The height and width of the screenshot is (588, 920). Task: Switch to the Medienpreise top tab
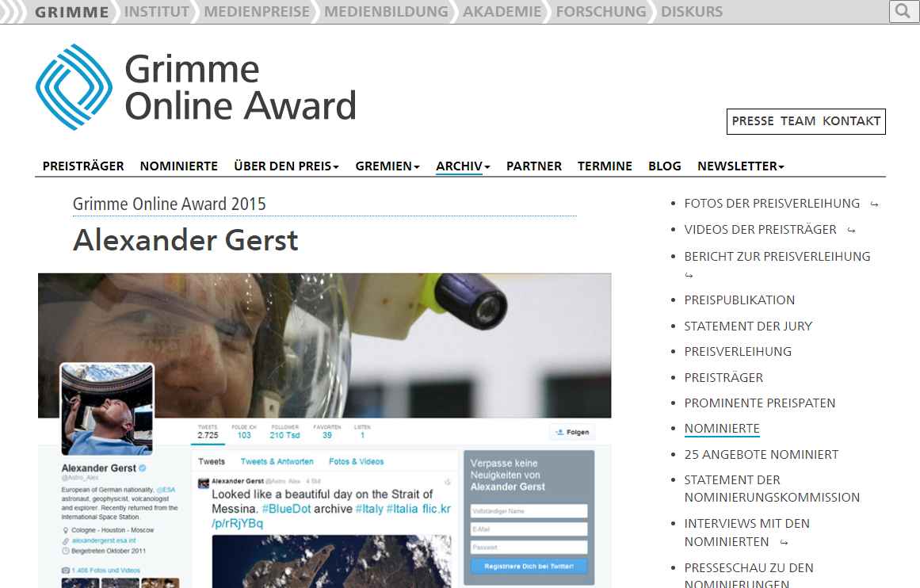pyautogui.click(x=257, y=12)
